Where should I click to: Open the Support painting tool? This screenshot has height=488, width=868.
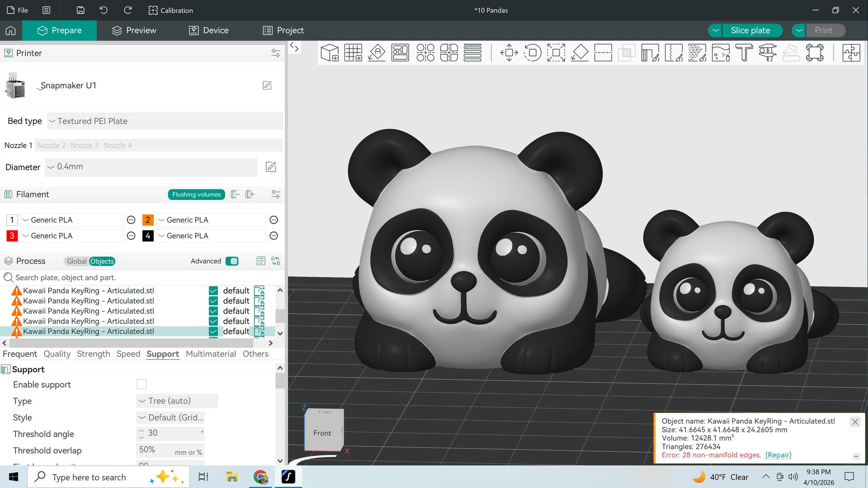650,53
